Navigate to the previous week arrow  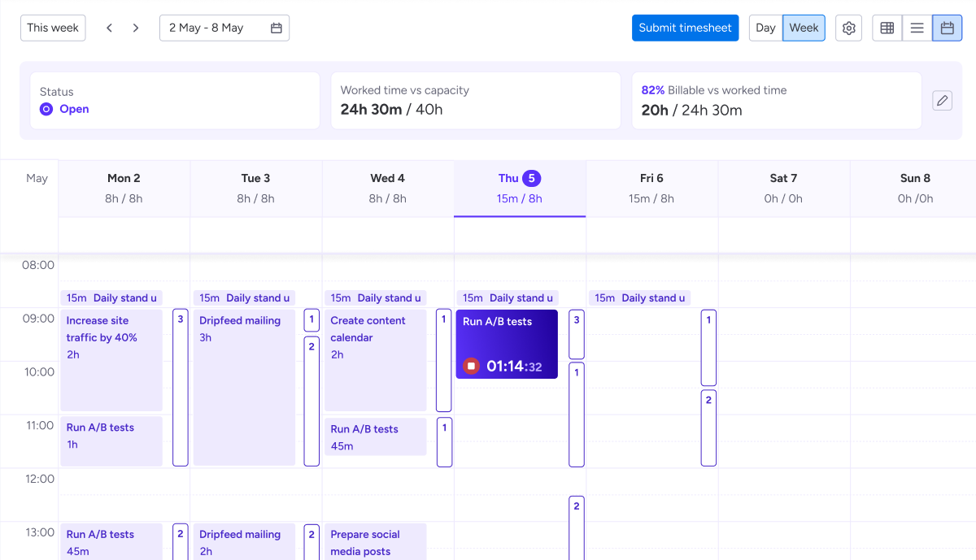(109, 27)
